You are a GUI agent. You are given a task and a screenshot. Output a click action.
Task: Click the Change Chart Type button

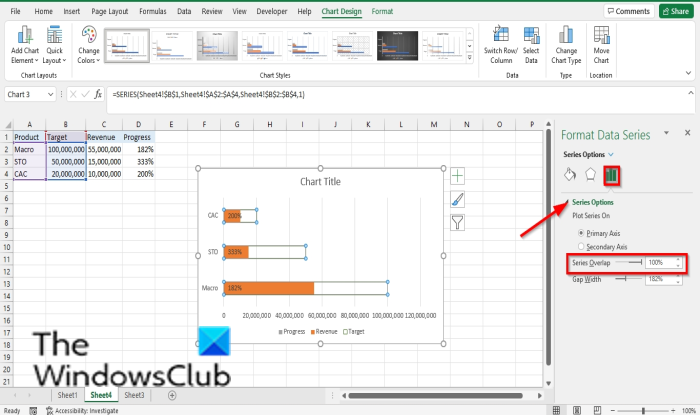[566, 45]
